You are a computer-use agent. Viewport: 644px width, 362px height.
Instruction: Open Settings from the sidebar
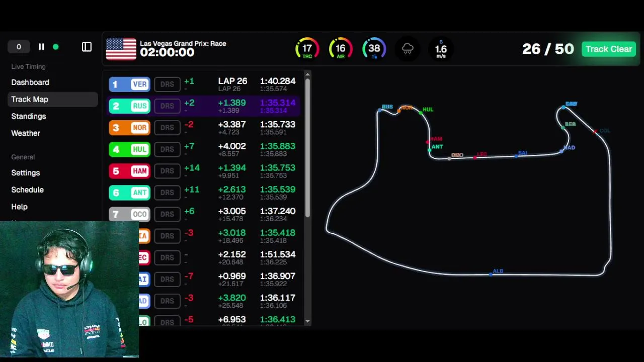click(26, 172)
